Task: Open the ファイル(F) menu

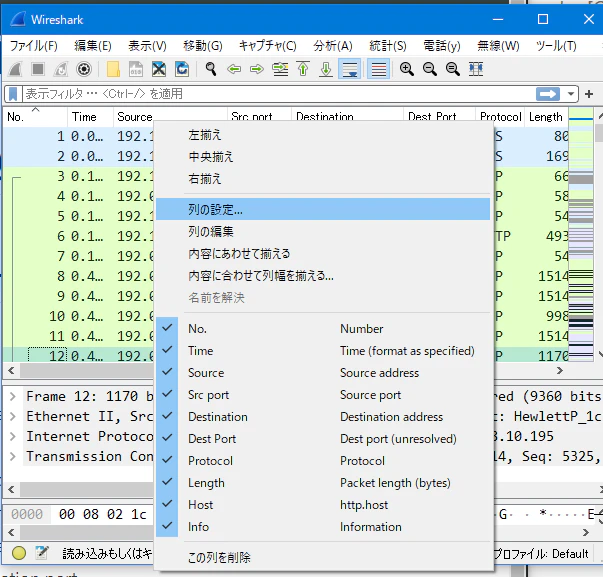Action: tap(33, 46)
